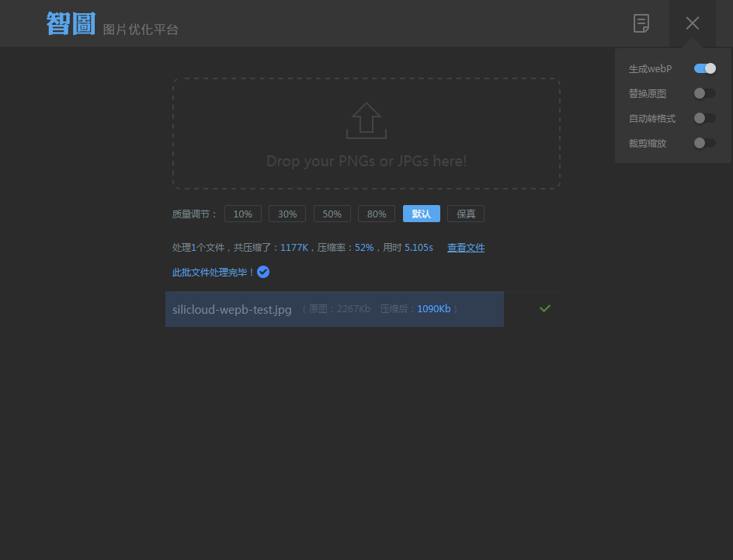733x560 pixels.
Task: Open the 查看文件 link
Action: [x=466, y=248]
